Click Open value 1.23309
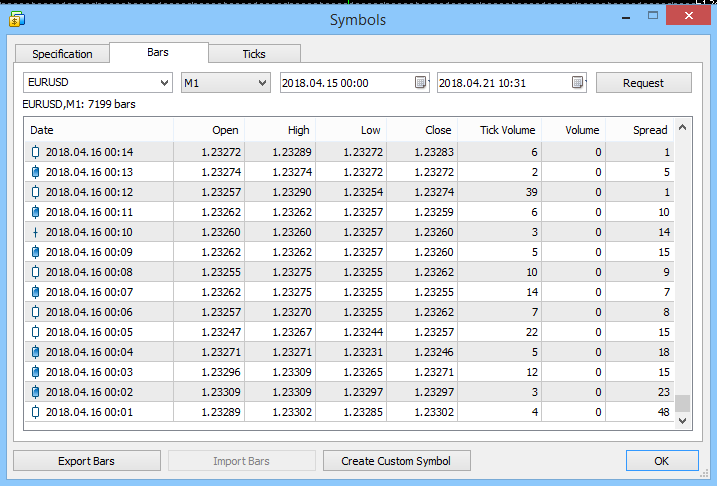This screenshot has width=717, height=486. (x=221, y=392)
